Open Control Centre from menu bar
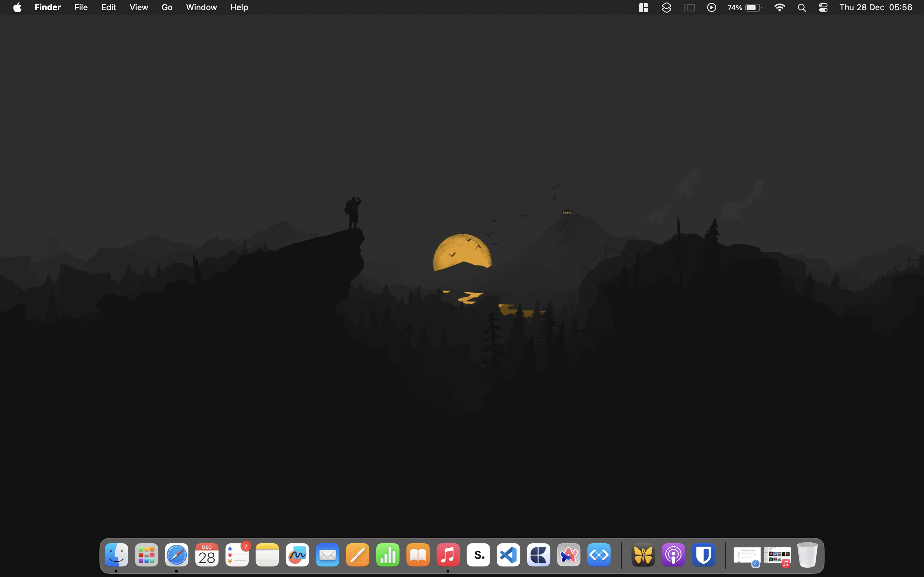This screenshot has height=577, width=924. click(x=823, y=8)
